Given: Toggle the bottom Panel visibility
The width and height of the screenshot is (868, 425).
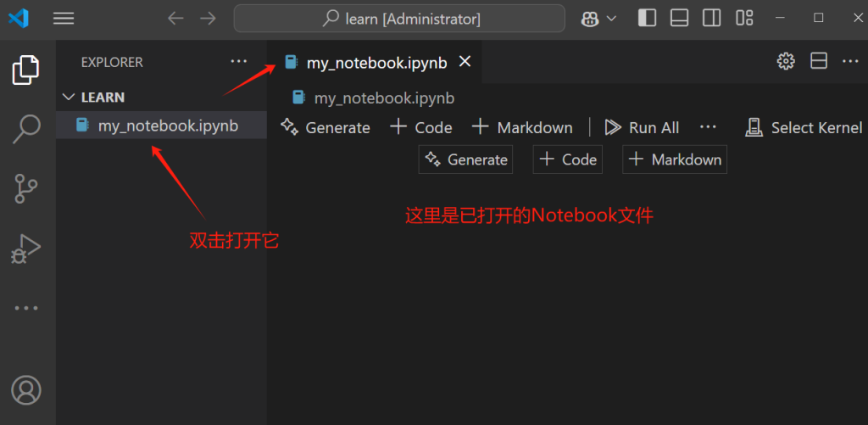Looking at the screenshot, I should (679, 18).
